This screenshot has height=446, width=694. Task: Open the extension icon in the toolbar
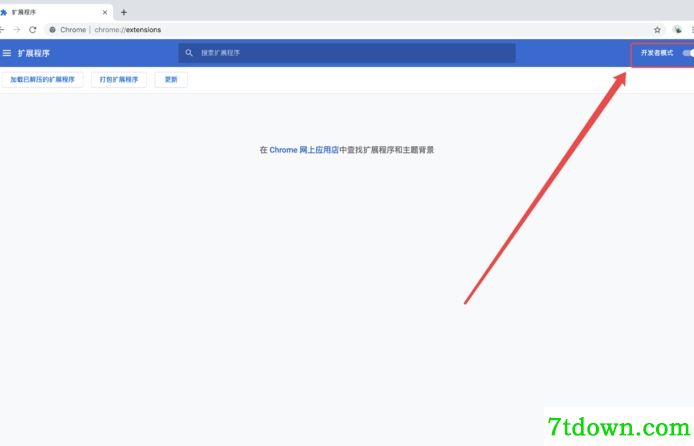[678, 30]
